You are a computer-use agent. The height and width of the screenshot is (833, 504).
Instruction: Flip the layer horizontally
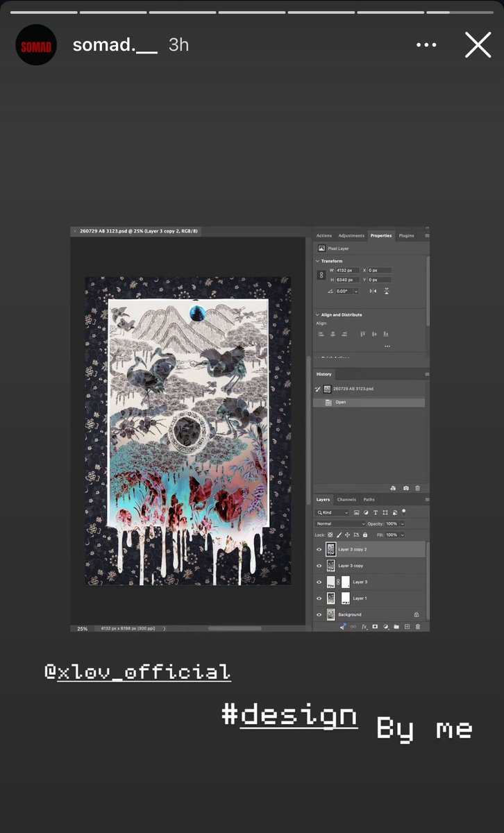373,291
